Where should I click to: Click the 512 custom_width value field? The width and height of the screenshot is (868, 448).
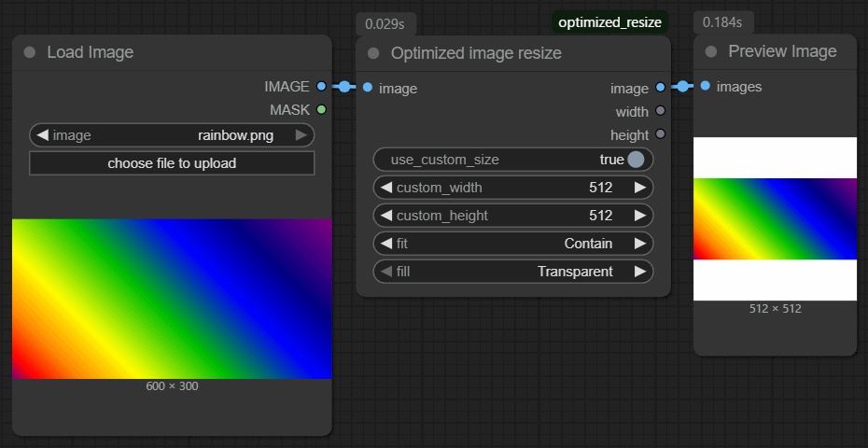pyautogui.click(x=601, y=188)
